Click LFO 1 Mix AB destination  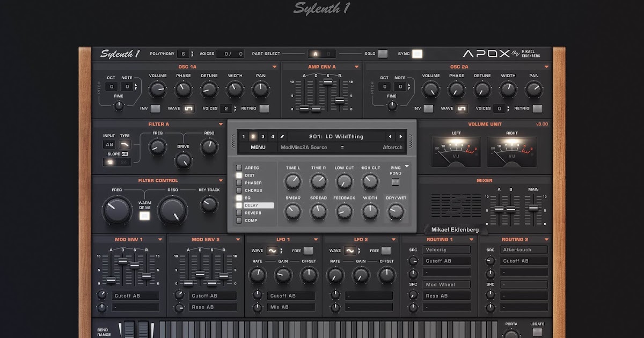(290, 307)
